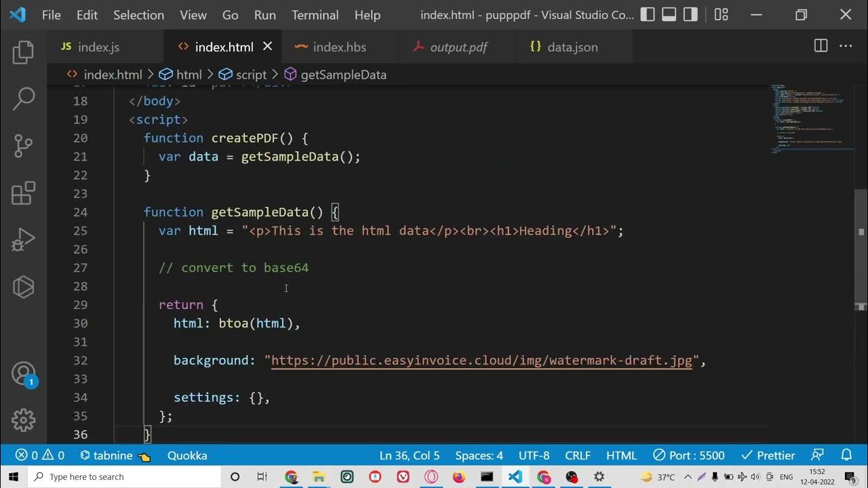Open the Manage gear icon
Viewport: 868px width, 488px height.
click(23, 420)
